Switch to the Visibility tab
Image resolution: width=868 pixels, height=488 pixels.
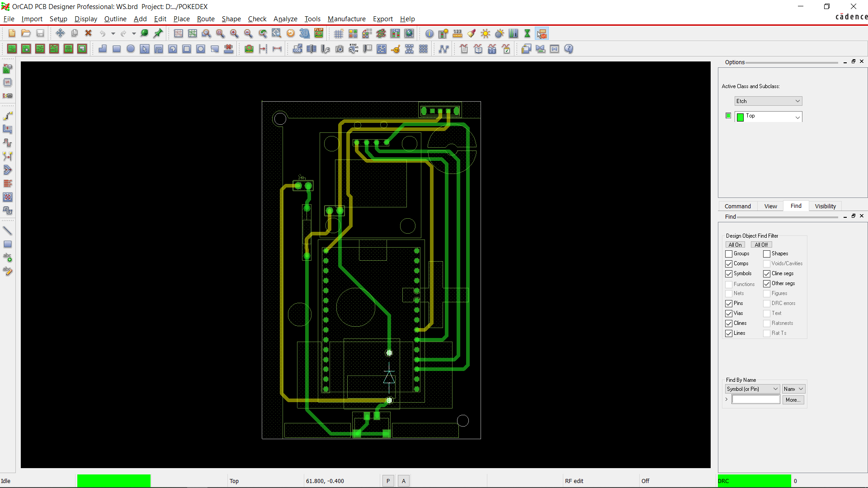coord(825,206)
